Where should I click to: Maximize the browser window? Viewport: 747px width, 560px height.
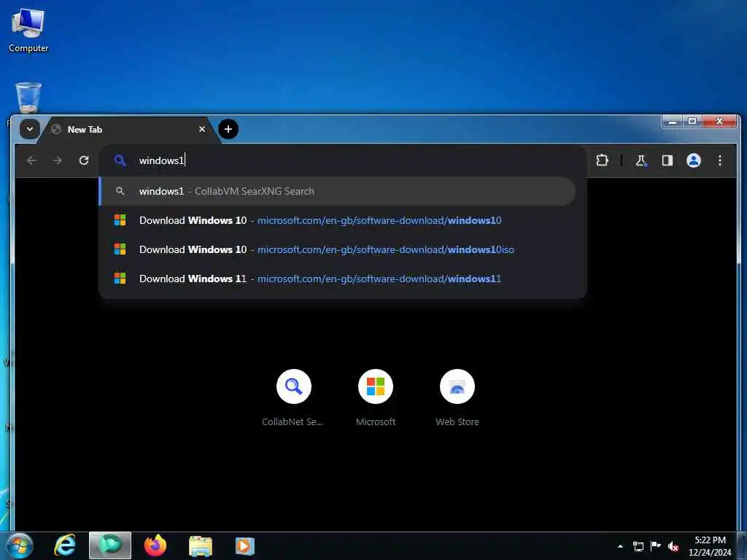pyautogui.click(x=692, y=122)
